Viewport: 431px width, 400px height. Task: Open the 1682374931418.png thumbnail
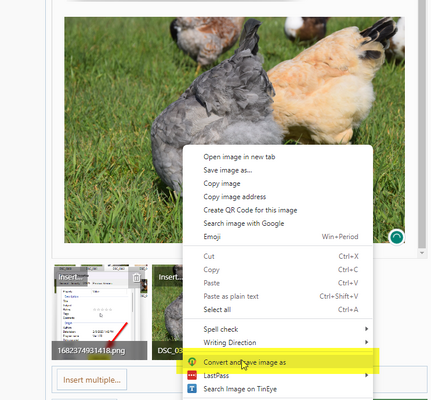[x=99, y=312]
